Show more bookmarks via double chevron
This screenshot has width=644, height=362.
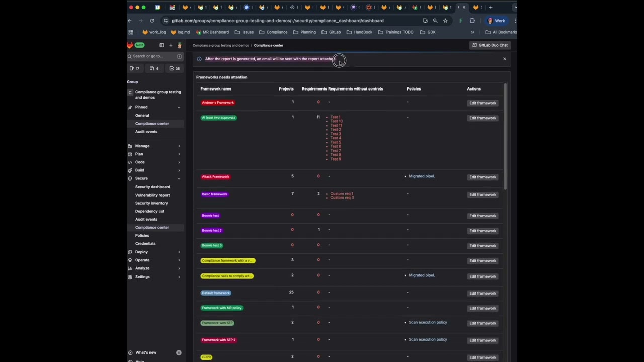(472, 32)
